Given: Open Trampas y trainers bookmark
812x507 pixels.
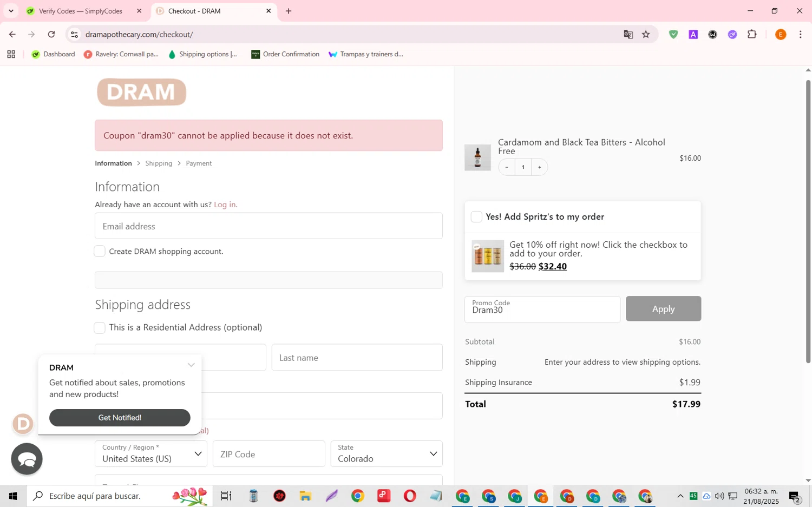Looking at the screenshot, I should pos(366,54).
